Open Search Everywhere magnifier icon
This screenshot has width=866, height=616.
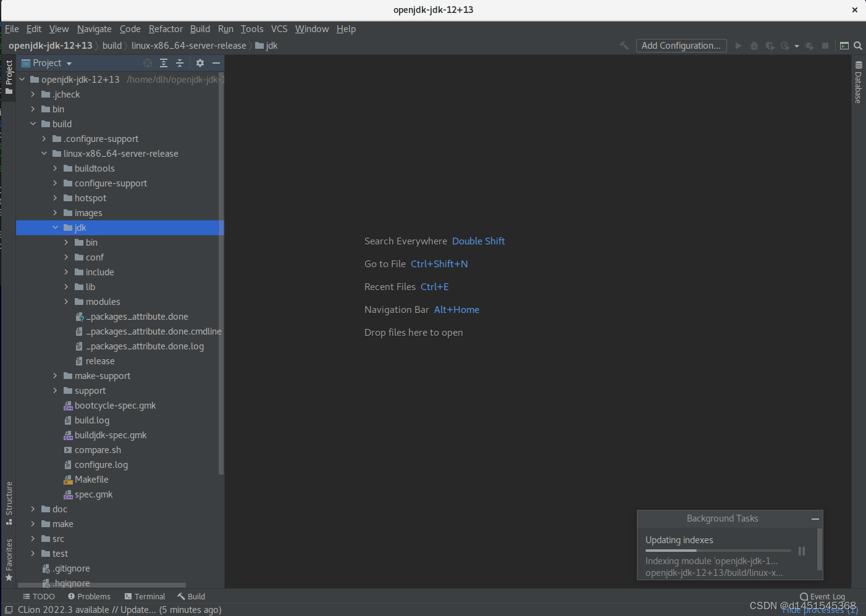click(x=858, y=46)
